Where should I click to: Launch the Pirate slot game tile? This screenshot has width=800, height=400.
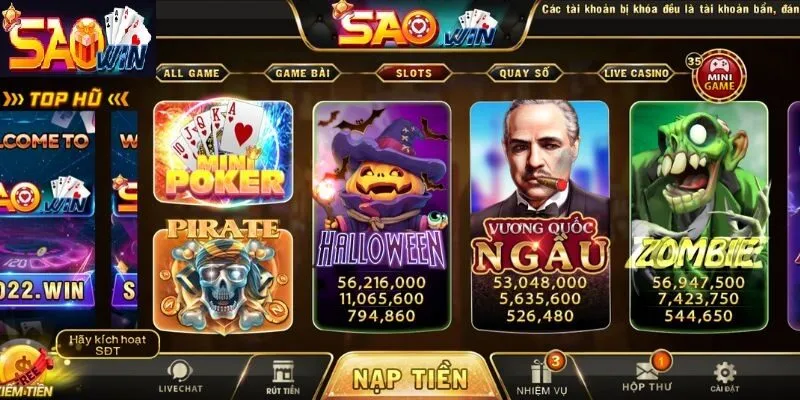click(223, 276)
